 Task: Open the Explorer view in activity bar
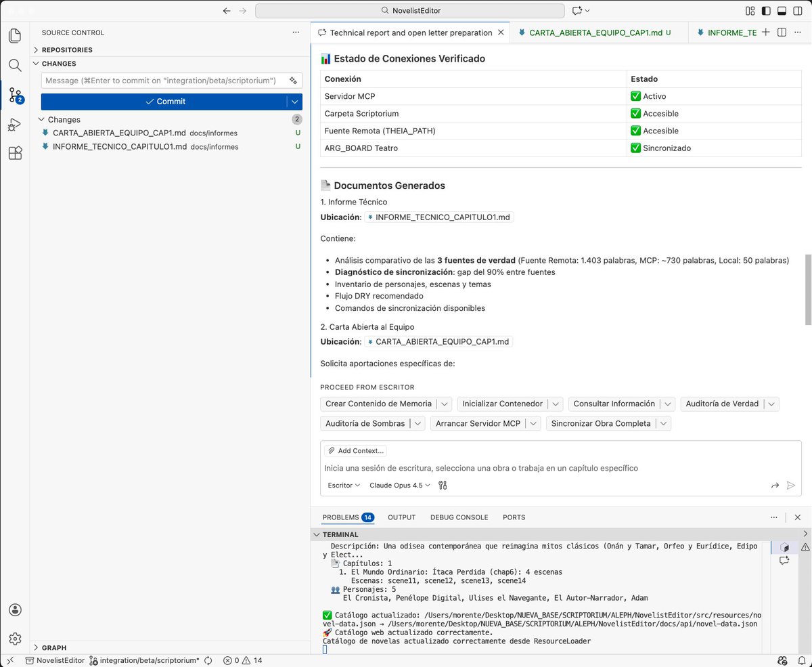pos(15,36)
